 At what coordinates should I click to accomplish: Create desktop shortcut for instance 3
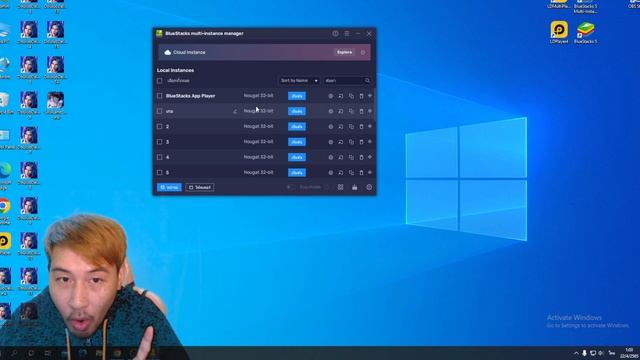(341, 142)
